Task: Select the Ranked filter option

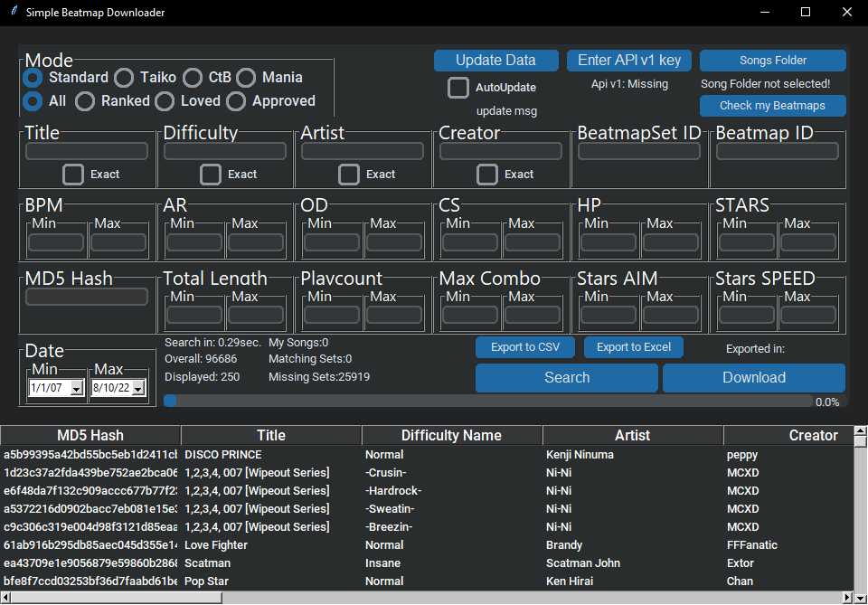Action: [85, 101]
